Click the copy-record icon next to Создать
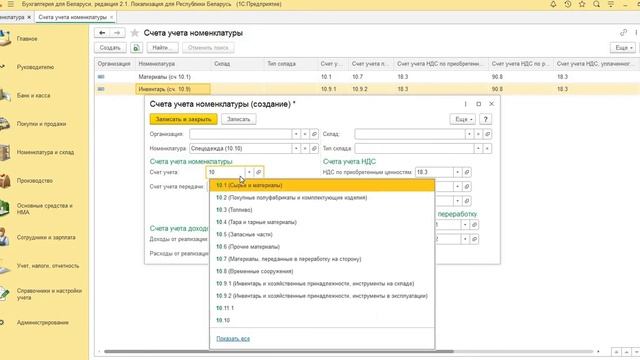Image resolution: width=640 pixels, height=360 pixels. pos(136,48)
